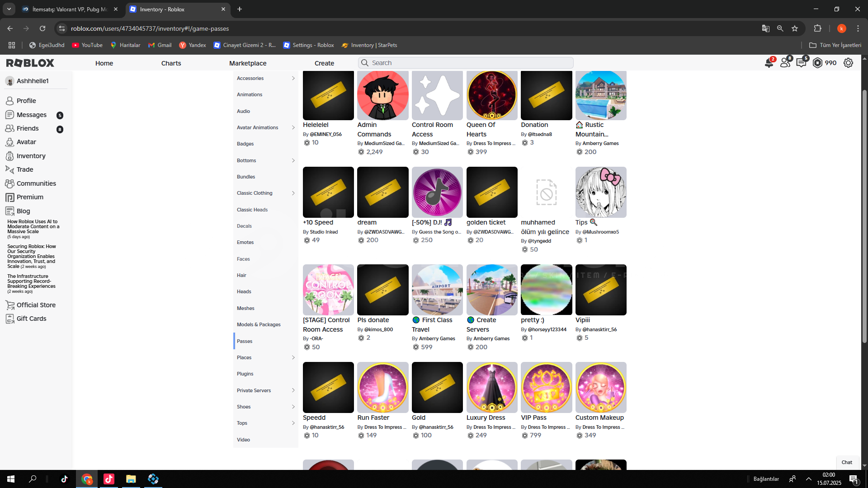Click the Ashhhelle1 username in sidebar
868x488 pixels.
[x=33, y=81]
